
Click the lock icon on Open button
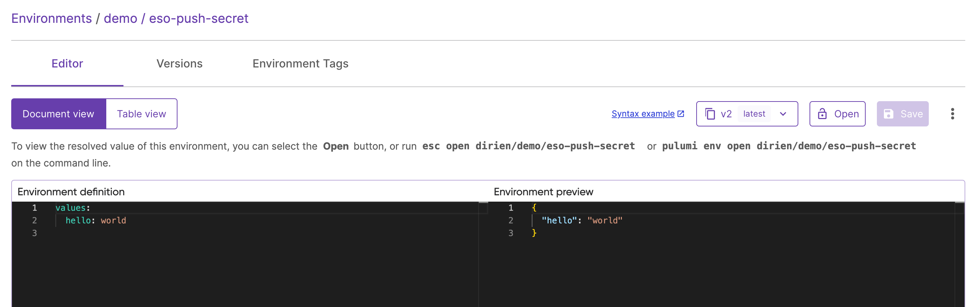[822, 114]
